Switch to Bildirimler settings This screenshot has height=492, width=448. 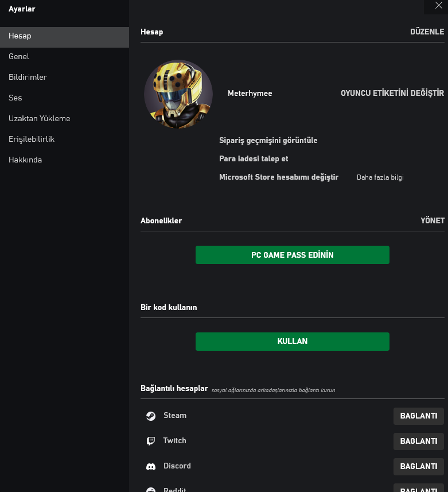click(28, 77)
